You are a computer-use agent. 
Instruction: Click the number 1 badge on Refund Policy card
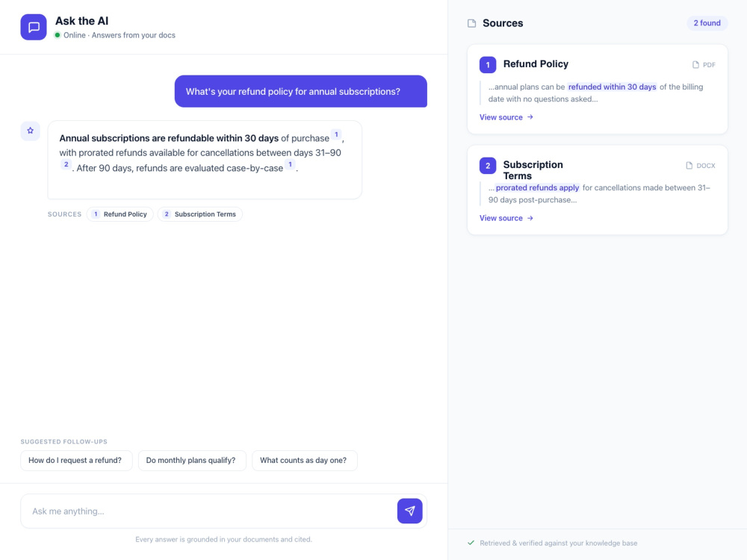(488, 65)
